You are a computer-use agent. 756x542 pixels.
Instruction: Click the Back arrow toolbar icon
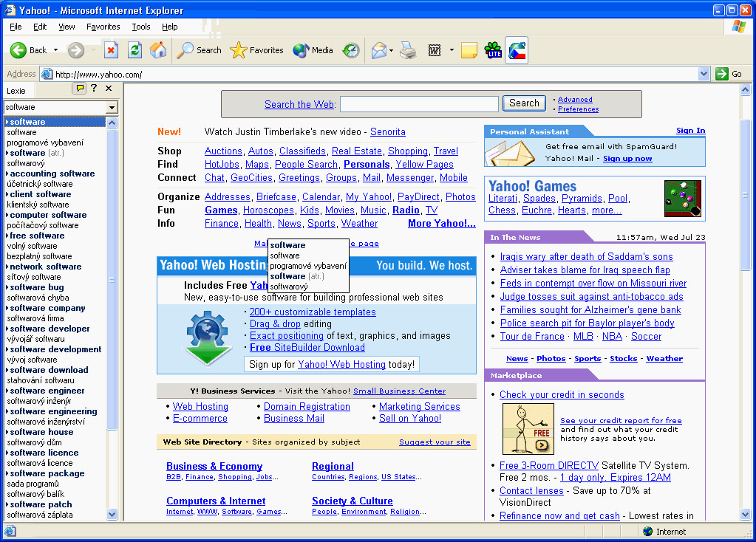coord(18,50)
